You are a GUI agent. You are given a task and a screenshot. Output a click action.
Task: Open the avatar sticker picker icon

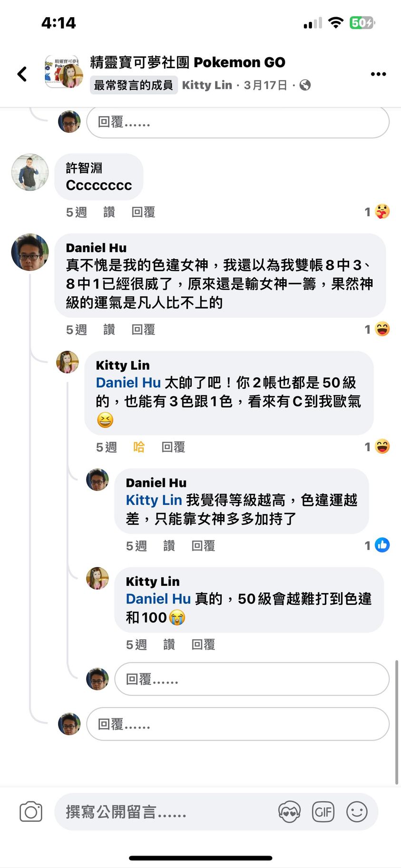coord(289,812)
